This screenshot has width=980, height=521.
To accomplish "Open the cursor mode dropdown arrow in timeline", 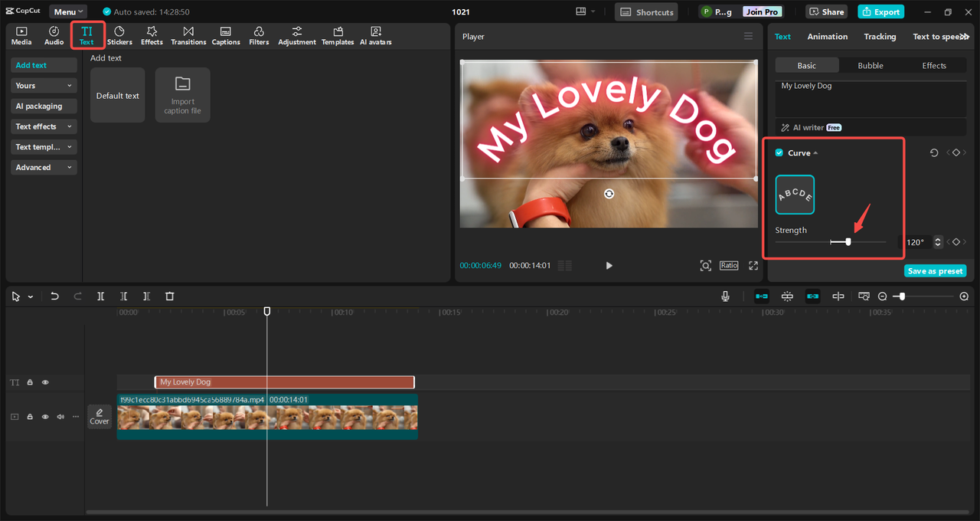I will click(x=31, y=297).
